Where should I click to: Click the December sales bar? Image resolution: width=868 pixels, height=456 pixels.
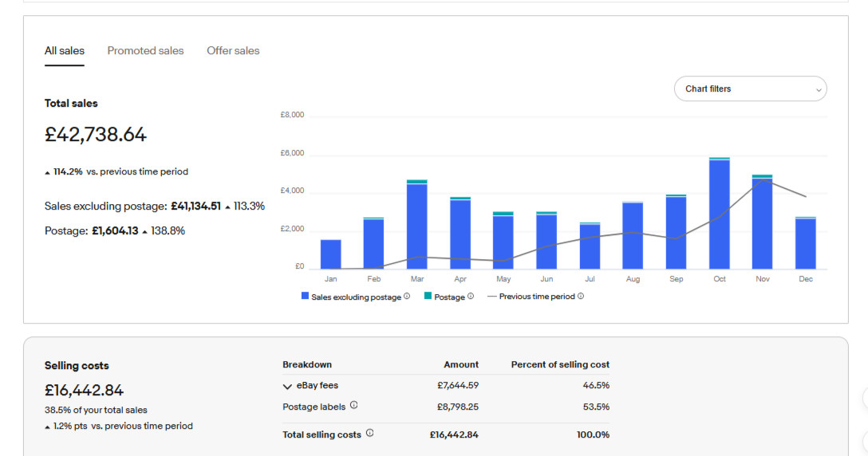[x=806, y=243]
